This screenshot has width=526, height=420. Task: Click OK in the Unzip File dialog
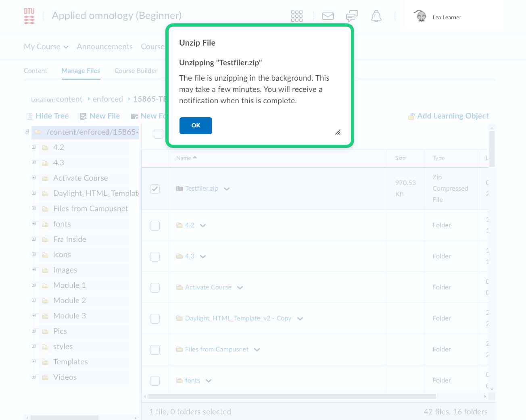pyautogui.click(x=196, y=125)
